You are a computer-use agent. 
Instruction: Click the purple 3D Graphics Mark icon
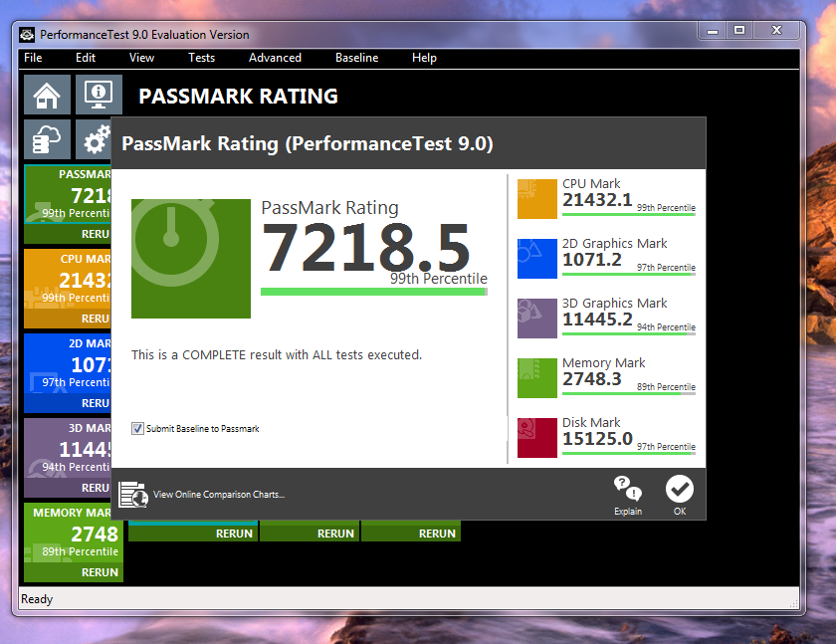pyautogui.click(x=536, y=319)
